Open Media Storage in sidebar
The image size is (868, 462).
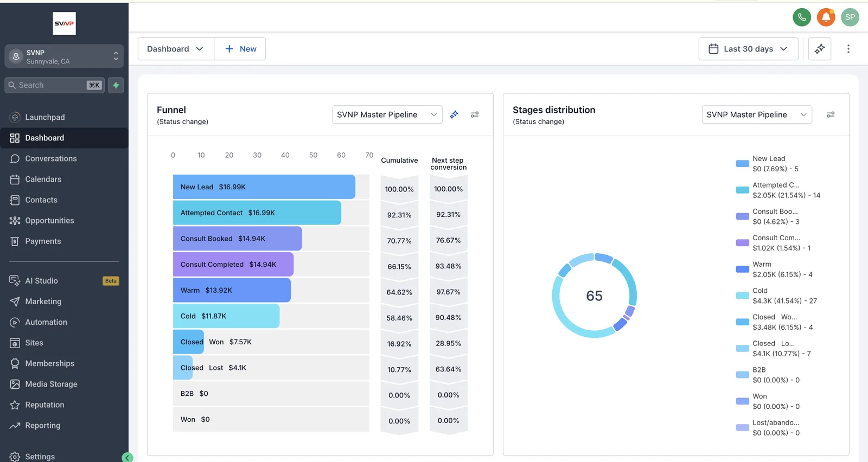point(64,384)
